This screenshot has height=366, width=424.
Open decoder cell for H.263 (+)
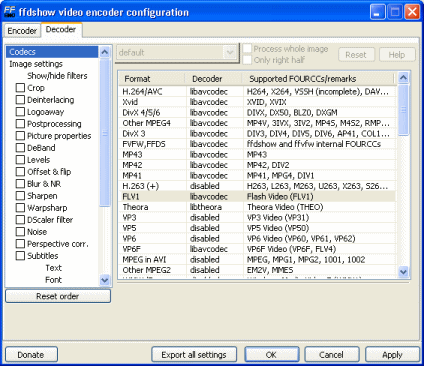point(215,186)
